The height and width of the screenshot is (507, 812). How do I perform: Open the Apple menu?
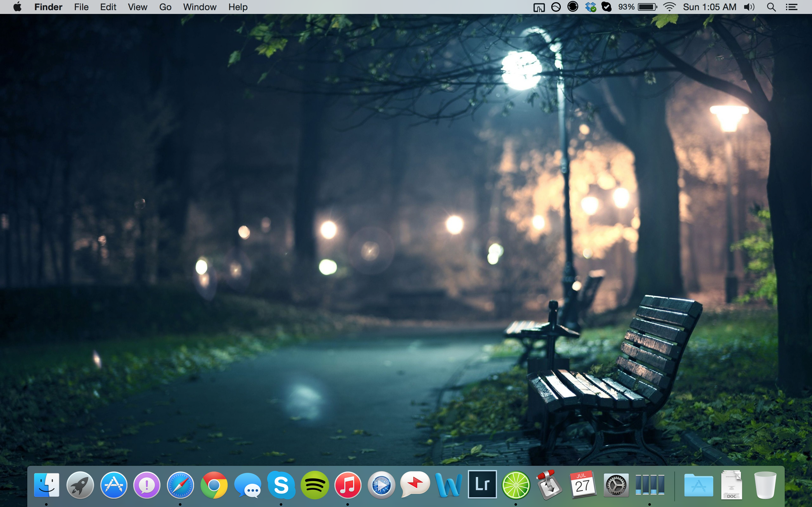[x=17, y=7]
